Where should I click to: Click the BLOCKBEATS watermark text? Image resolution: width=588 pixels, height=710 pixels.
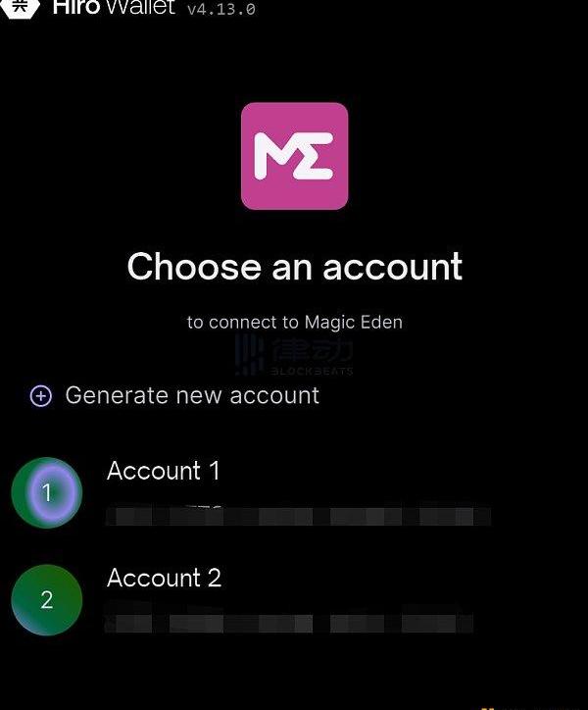tap(312, 372)
